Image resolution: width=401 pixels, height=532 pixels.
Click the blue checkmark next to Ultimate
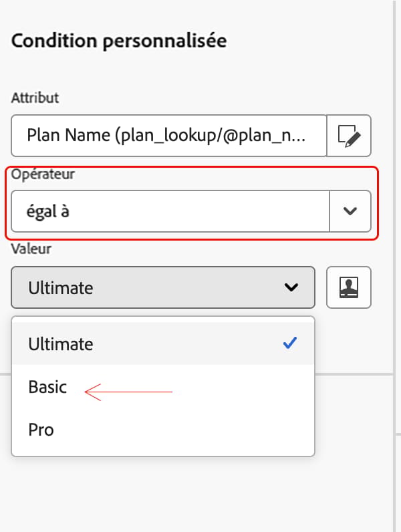click(290, 343)
